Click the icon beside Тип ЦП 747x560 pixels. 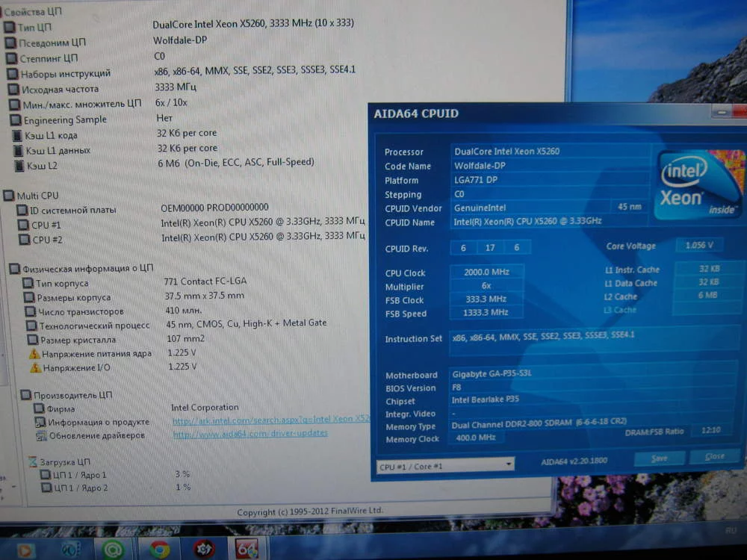pos(9,27)
